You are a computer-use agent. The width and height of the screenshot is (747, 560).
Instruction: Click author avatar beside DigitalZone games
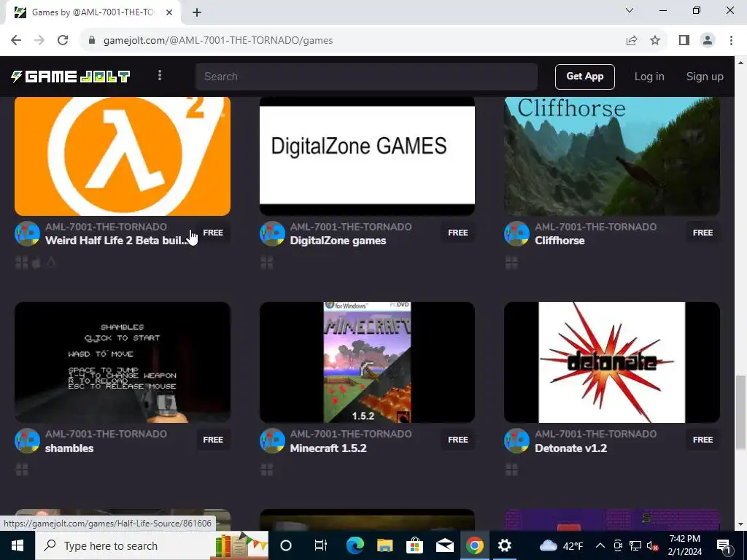point(272,233)
